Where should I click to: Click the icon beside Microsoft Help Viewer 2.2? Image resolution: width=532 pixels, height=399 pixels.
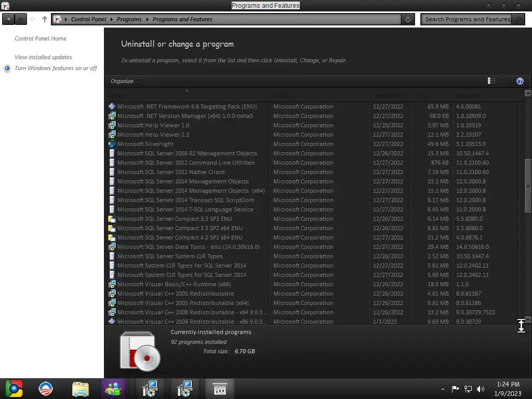(112, 135)
